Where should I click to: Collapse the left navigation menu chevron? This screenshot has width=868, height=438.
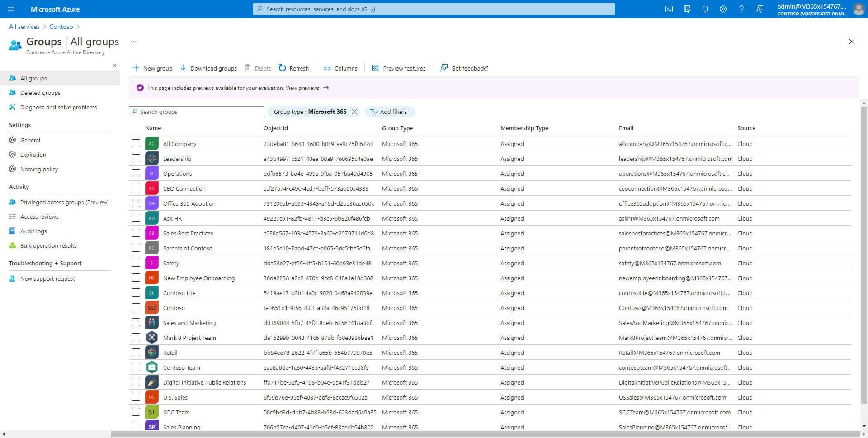click(x=114, y=66)
